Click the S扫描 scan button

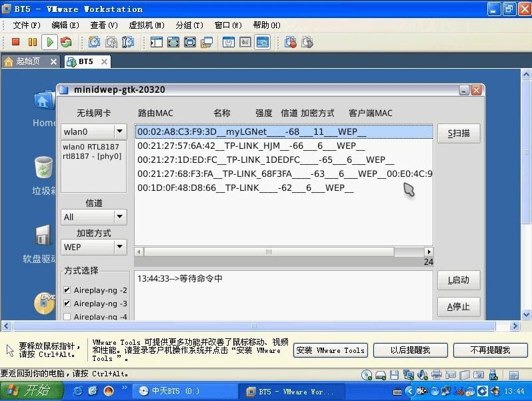tap(459, 133)
